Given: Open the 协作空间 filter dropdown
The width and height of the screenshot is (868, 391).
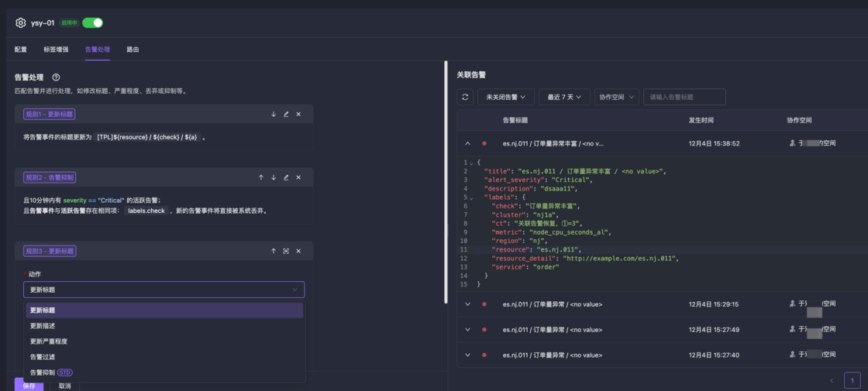Looking at the screenshot, I should pyautogui.click(x=617, y=97).
